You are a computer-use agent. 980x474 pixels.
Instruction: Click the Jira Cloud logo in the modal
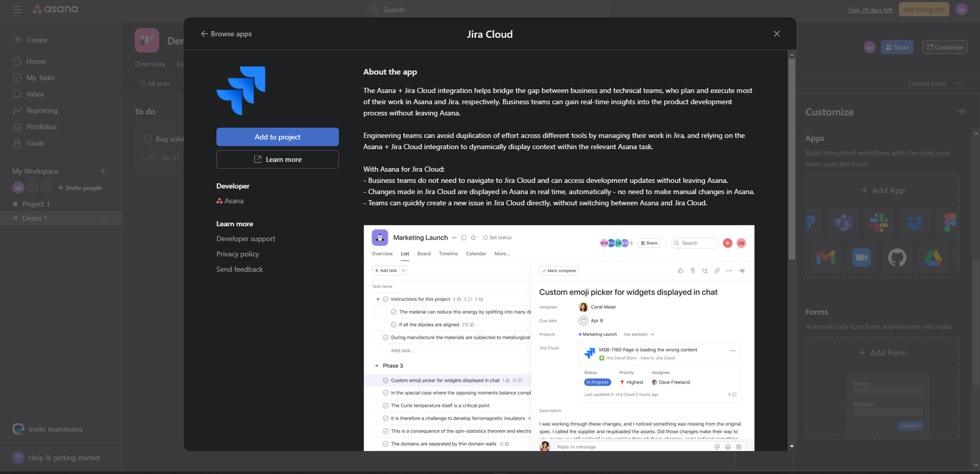point(241,90)
